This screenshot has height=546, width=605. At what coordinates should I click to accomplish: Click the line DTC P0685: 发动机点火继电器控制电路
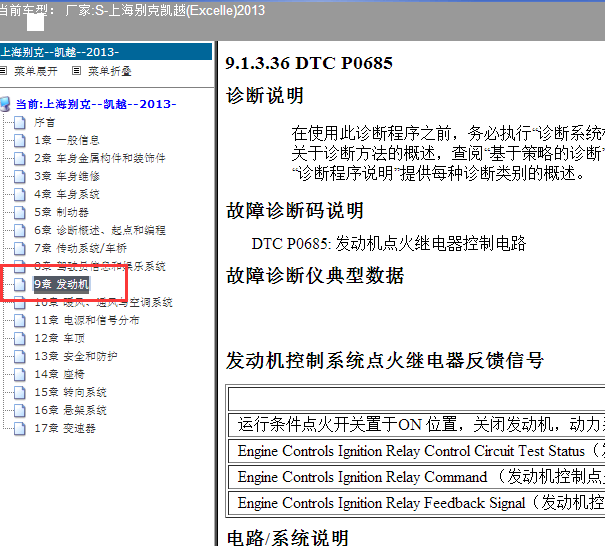(x=389, y=243)
